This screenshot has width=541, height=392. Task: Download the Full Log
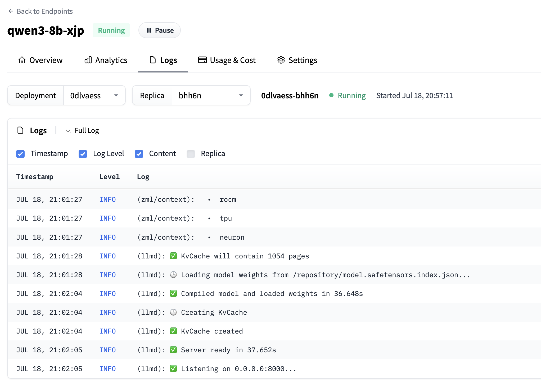[86, 130]
